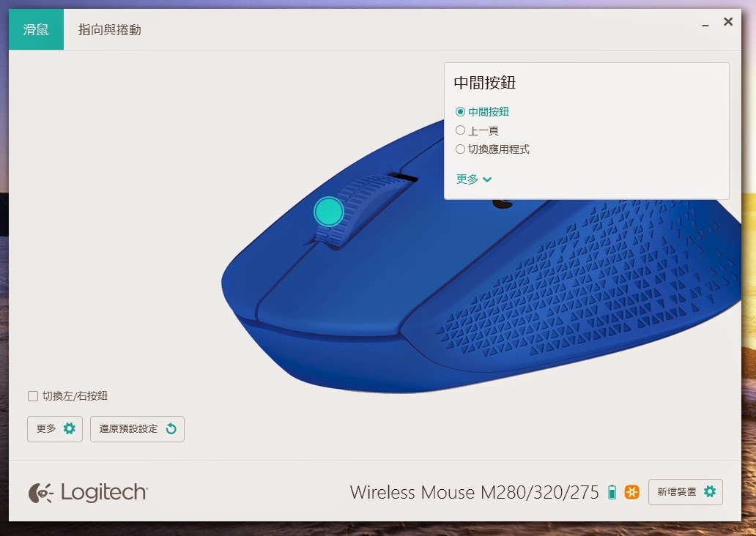This screenshot has height=536, width=756.
Task: Switch to the 指向與捲動 tab
Action: pos(109,30)
